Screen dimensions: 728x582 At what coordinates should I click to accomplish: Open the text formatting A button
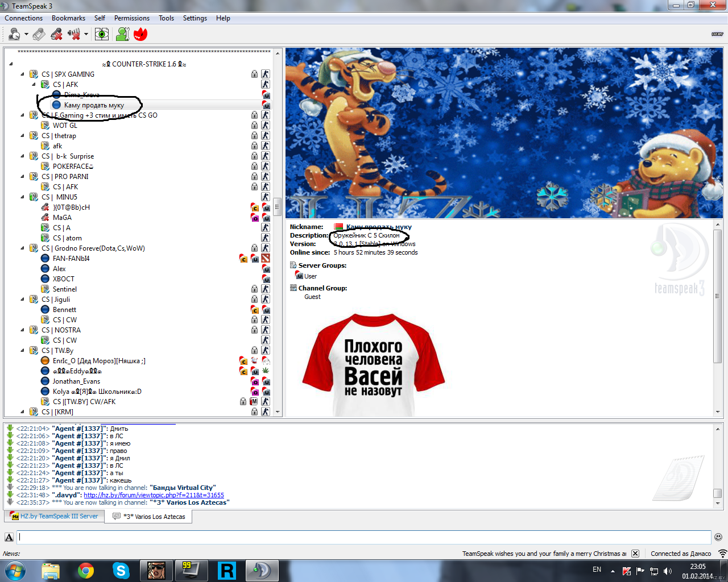pyautogui.click(x=9, y=537)
